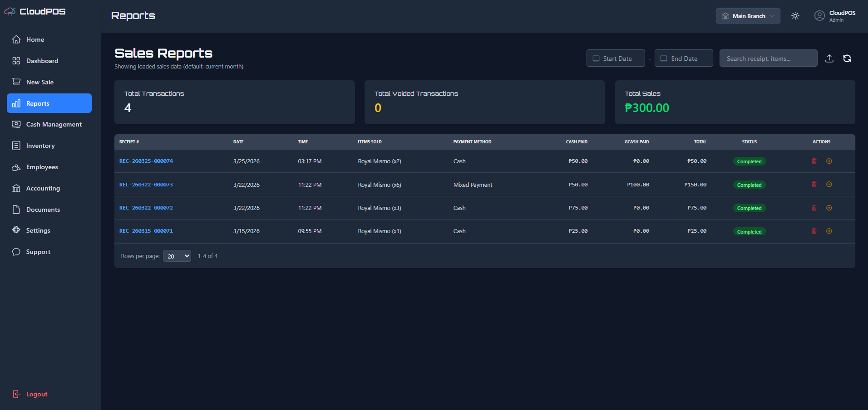Open the Main Branch selector dropdown

click(748, 16)
